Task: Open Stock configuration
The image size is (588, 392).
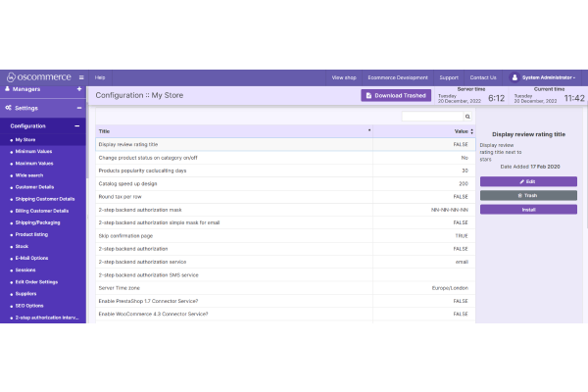Action: pos(22,246)
